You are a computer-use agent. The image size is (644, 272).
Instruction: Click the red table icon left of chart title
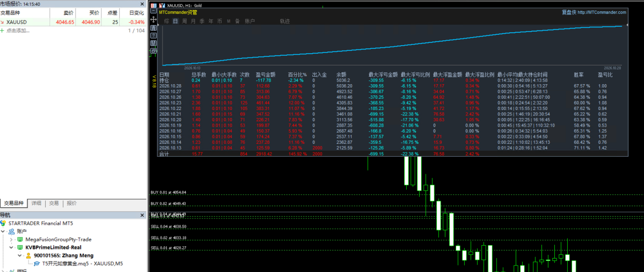[153, 5]
